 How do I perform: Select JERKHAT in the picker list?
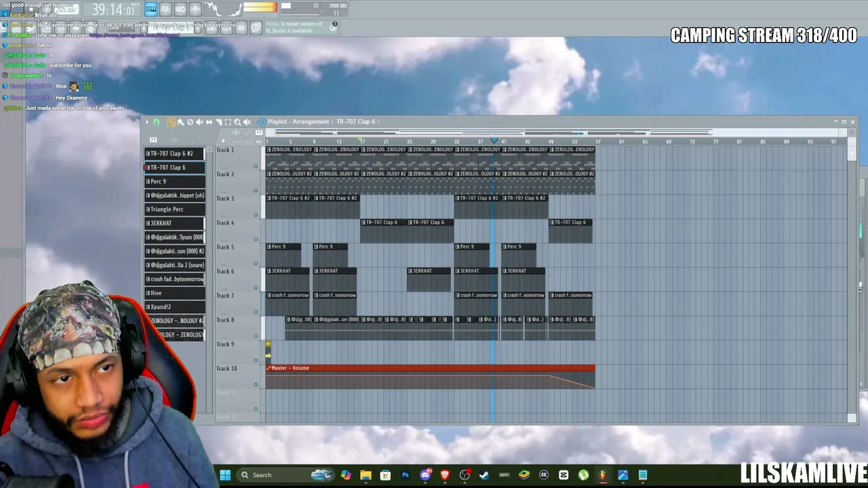point(174,223)
